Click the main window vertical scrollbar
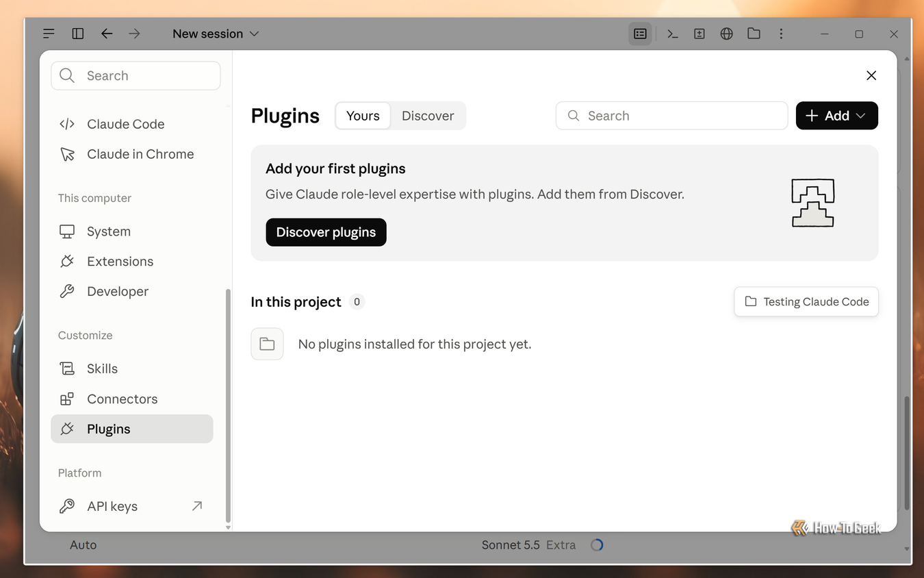924x578 pixels. pos(907,452)
